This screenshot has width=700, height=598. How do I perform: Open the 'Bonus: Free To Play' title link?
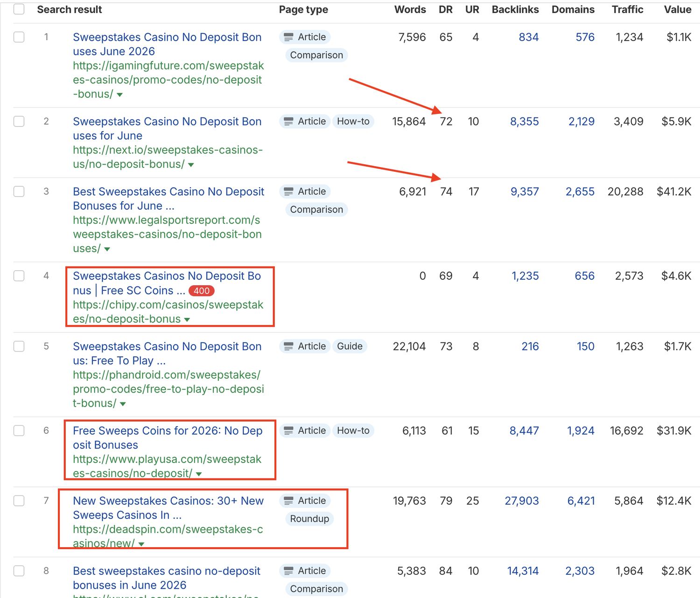point(167,353)
